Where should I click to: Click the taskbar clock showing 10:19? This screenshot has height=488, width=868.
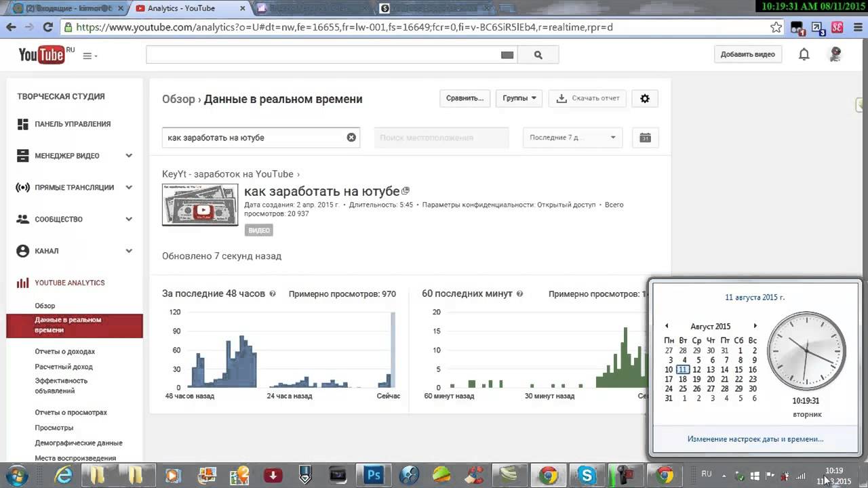coord(834,476)
